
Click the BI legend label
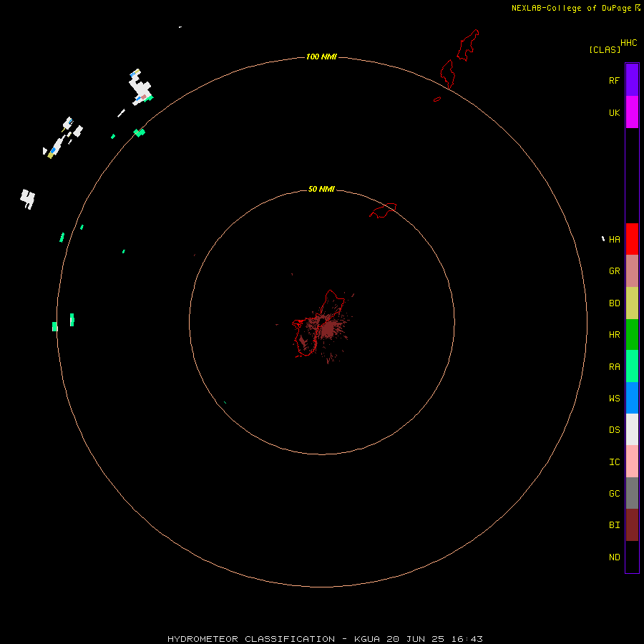[x=614, y=525]
